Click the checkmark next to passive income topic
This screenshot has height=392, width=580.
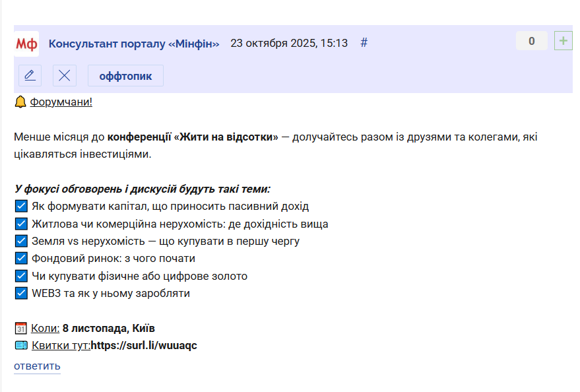point(20,207)
